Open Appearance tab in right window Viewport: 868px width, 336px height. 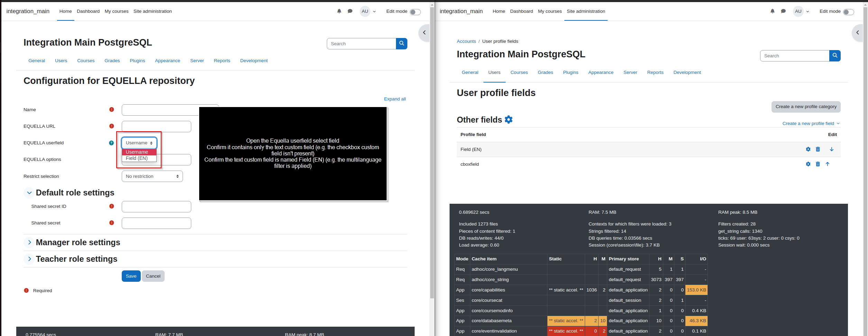(601, 73)
